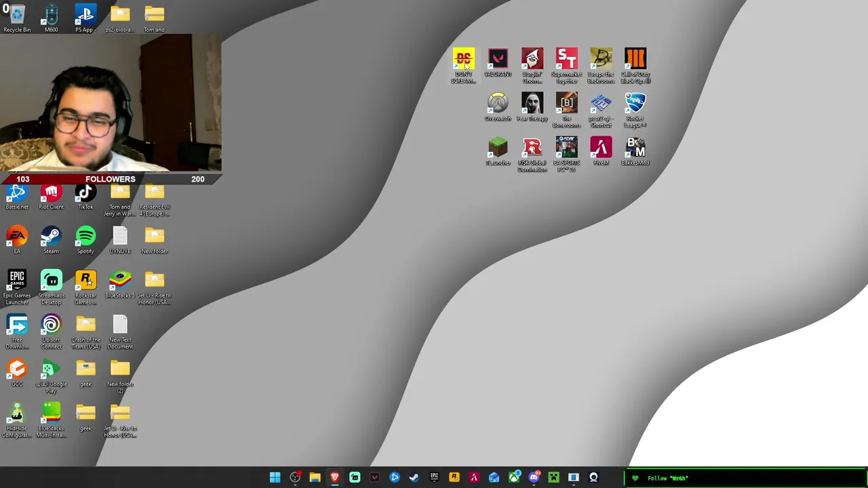Select the New folder (2) icon
The image size is (868, 488).
click(x=120, y=376)
